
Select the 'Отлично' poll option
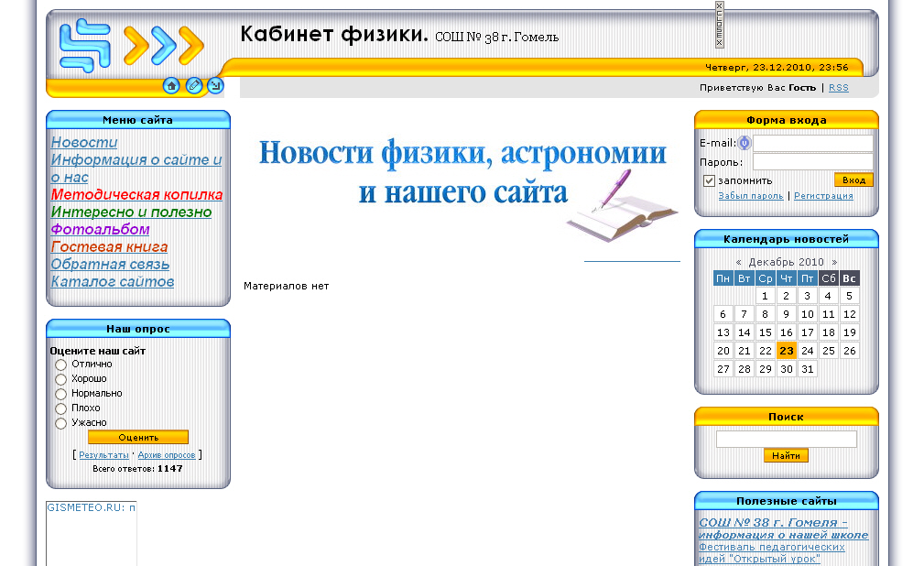point(61,365)
